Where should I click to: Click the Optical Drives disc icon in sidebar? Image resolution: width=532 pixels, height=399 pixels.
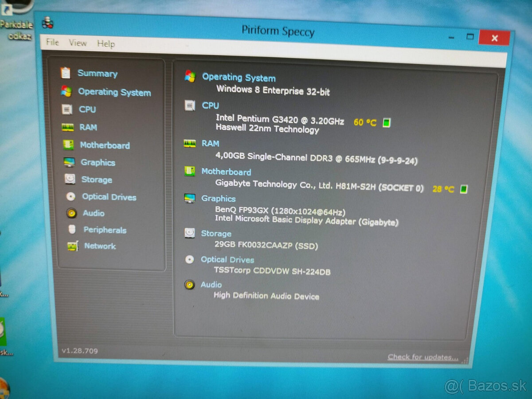71,196
